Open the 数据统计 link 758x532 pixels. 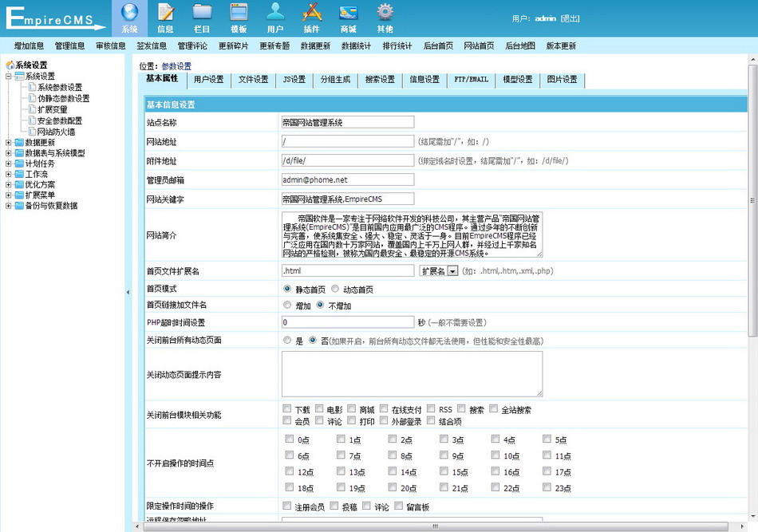coord(357,46)
